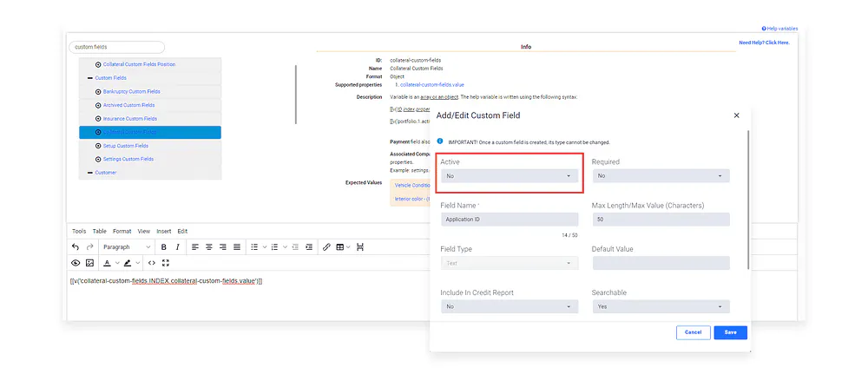
Task: Open the Tools menu
Action: [x=79, y=232]
